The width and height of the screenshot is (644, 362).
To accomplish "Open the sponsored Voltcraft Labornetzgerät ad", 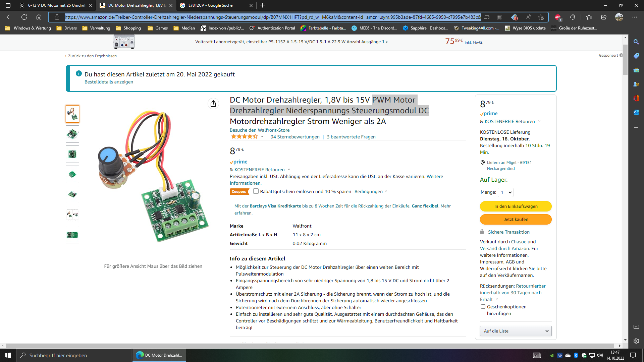I will pos(291,42).
